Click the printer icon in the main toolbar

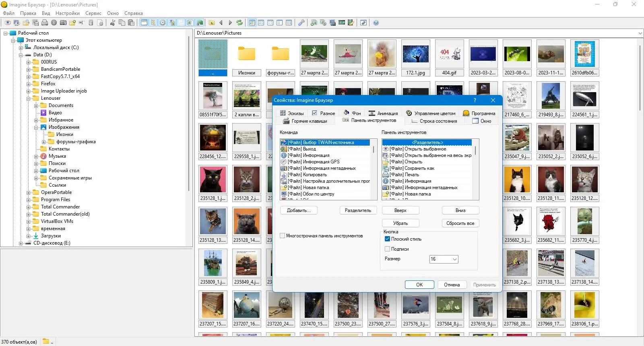point(45,23)
